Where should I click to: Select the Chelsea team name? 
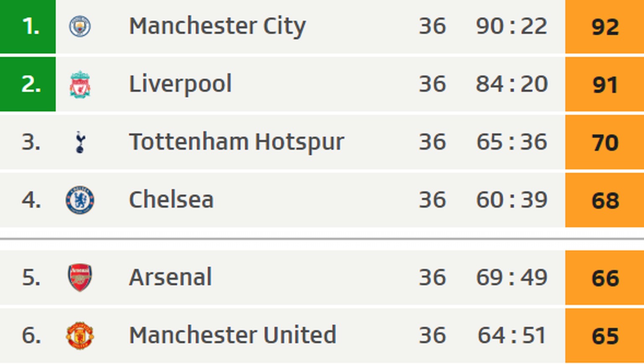pyautogui.click(x=171, y=200)
